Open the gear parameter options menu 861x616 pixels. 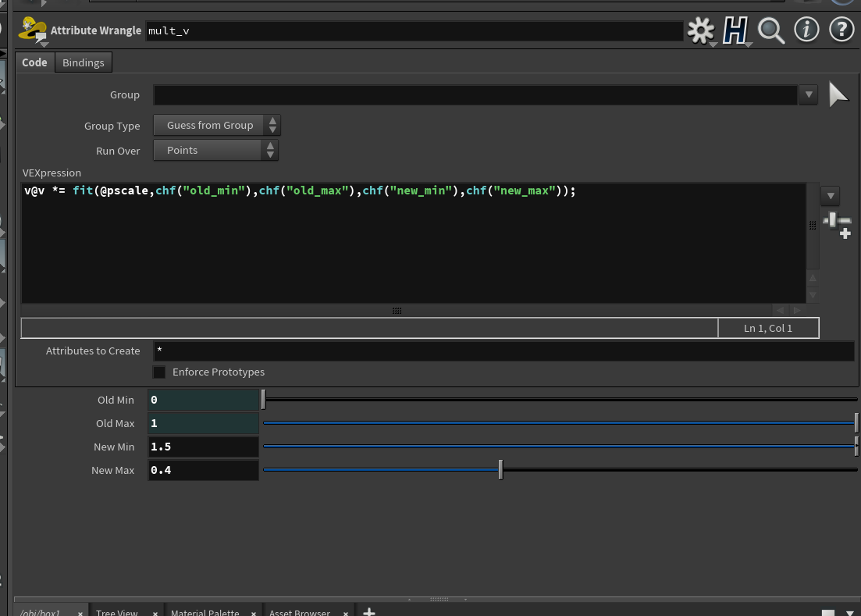(701, 30)
